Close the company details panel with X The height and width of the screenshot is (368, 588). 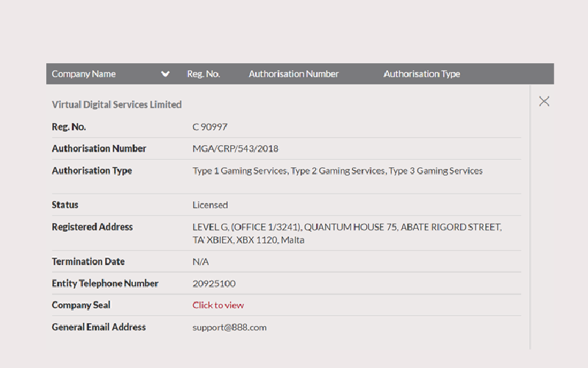[x=544, y=102]
